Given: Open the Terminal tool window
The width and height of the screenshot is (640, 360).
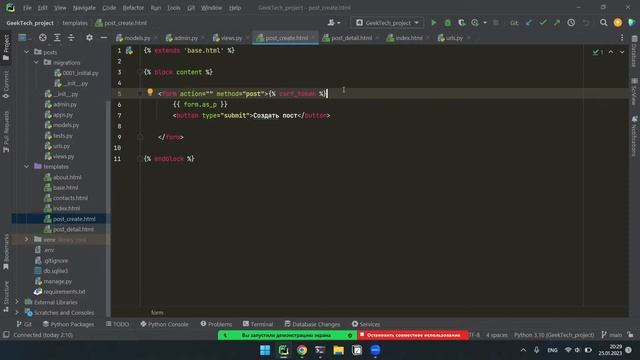Looking at the screenshot, I should 258,324.
